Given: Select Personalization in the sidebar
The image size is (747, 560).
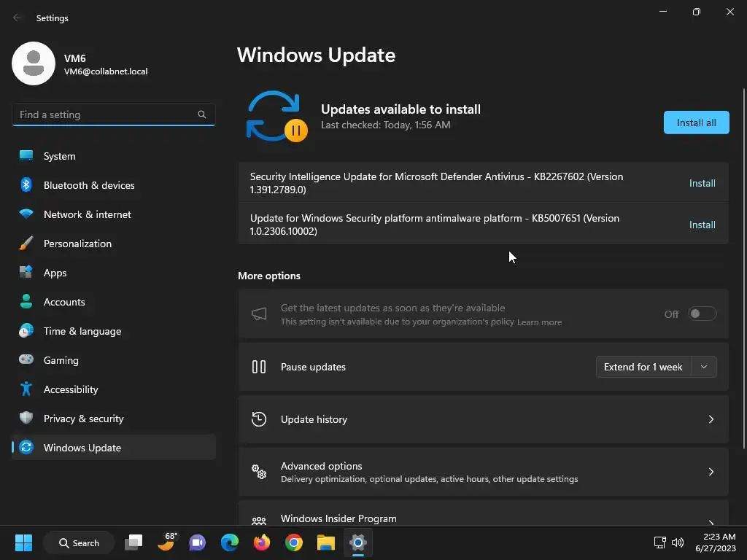Looking at the screenshot, I should [x=113, y=243].
